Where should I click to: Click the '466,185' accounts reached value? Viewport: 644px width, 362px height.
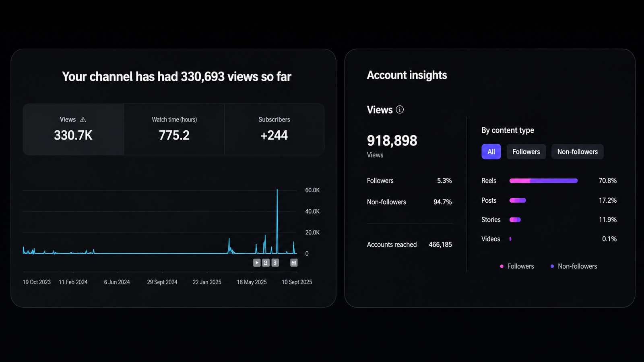click(x=440, y=245)
